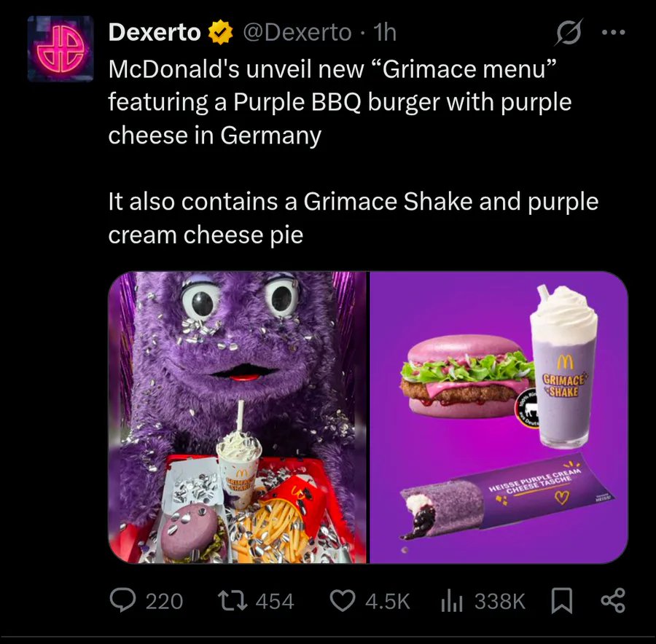Click the 338K views count
This screenshot has height=644, width=656.
[499, 601]
